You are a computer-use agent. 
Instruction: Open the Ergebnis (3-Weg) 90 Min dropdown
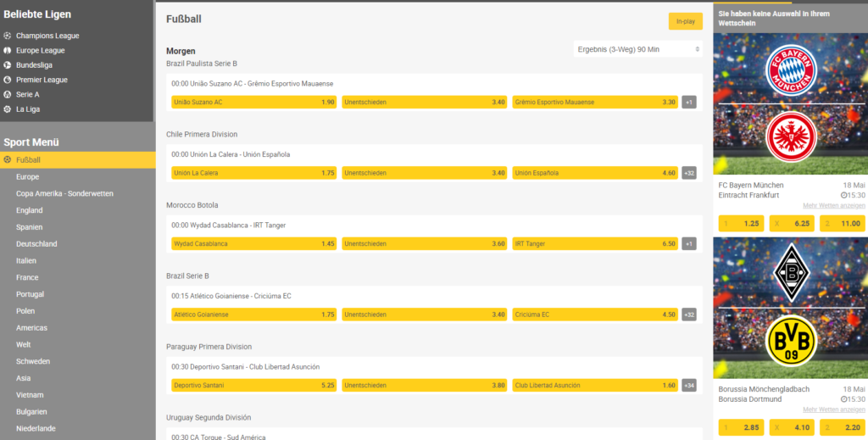(x=638, y=49)
